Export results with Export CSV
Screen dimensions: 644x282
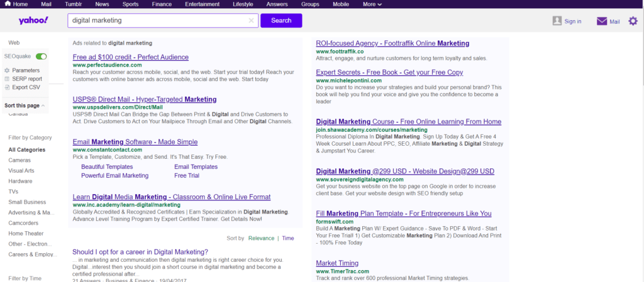pyautogui.click(x=25, y=87)
